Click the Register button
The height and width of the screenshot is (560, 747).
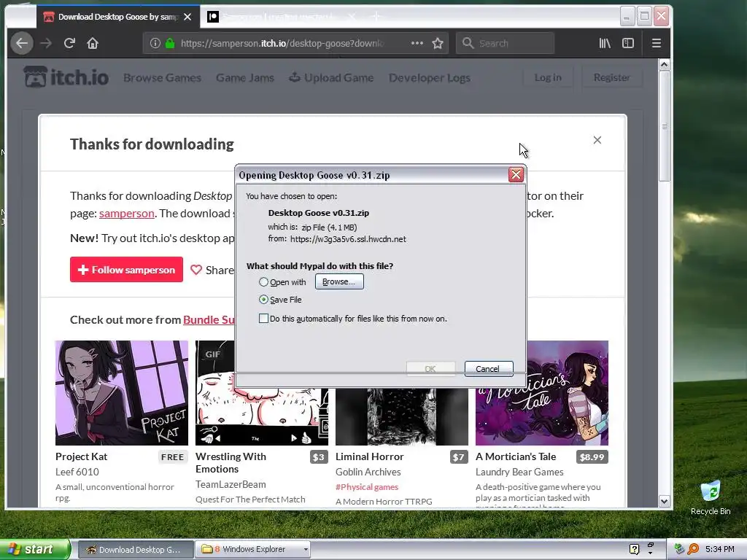point(612,77)
